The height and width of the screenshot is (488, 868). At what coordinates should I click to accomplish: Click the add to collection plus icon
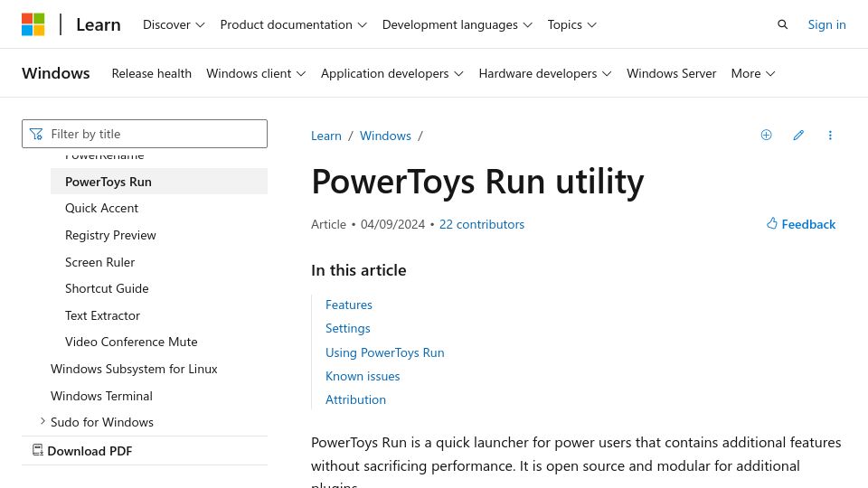766,135
